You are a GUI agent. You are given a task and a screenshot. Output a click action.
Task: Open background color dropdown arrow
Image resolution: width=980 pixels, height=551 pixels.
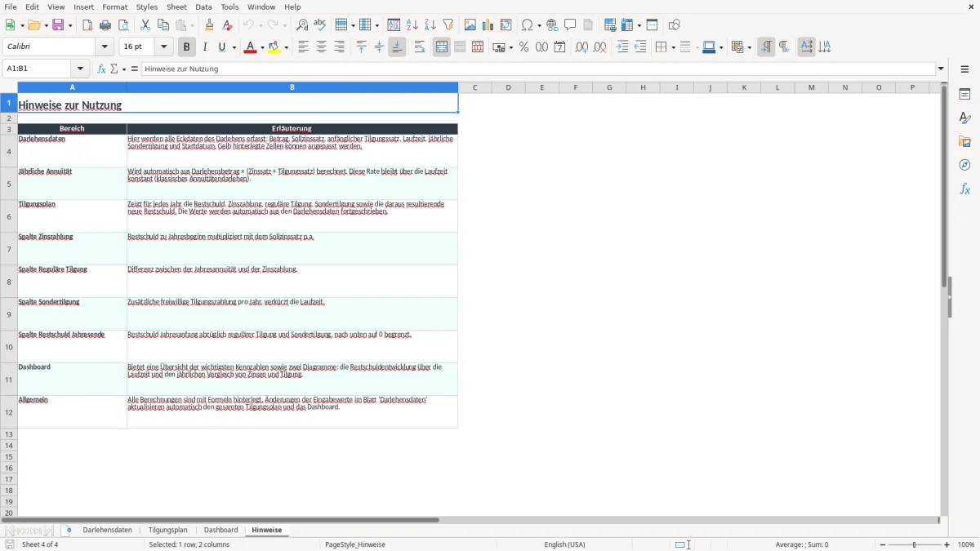point(287,47)
